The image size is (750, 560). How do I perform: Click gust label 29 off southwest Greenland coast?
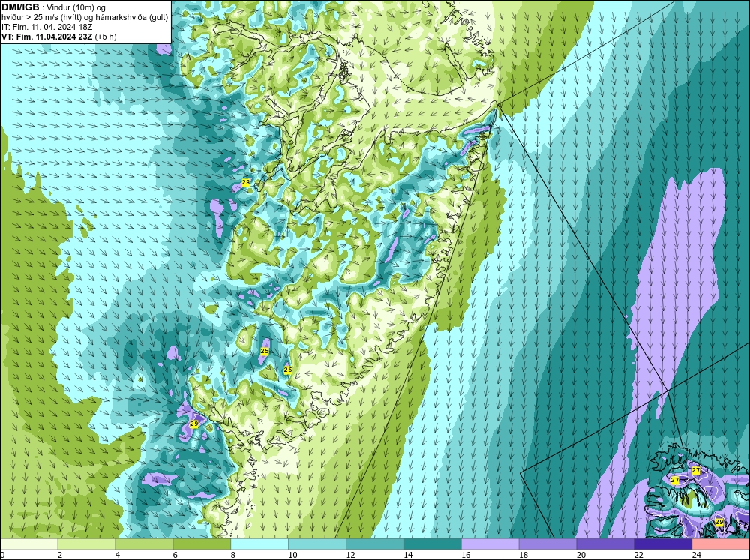[x=193, y=424]
